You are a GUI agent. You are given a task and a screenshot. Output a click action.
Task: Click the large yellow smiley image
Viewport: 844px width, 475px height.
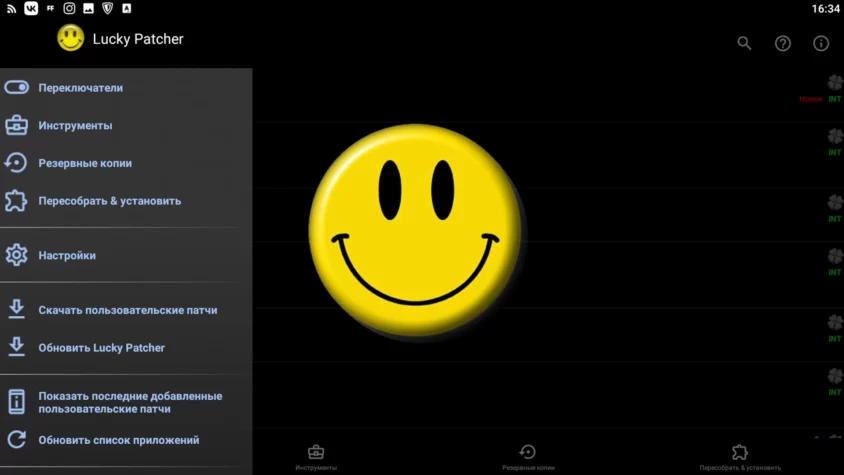tap(415, 230)
